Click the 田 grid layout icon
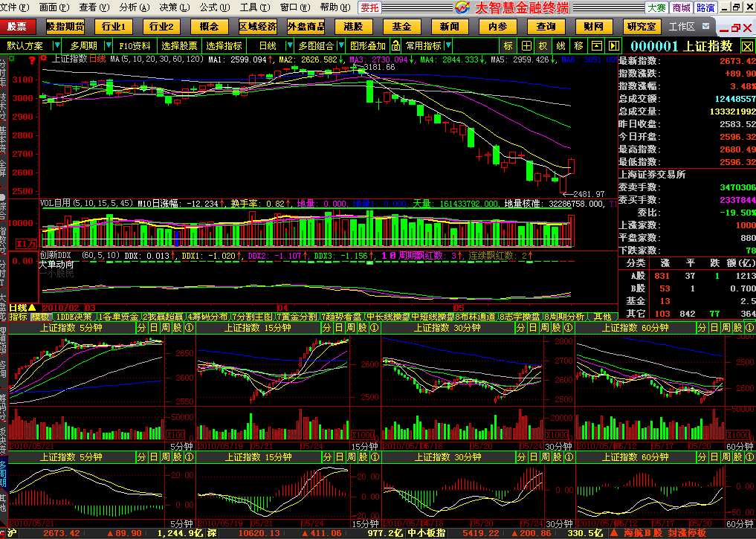The width and height of the screenshot is (756, 539). [526, 46]
